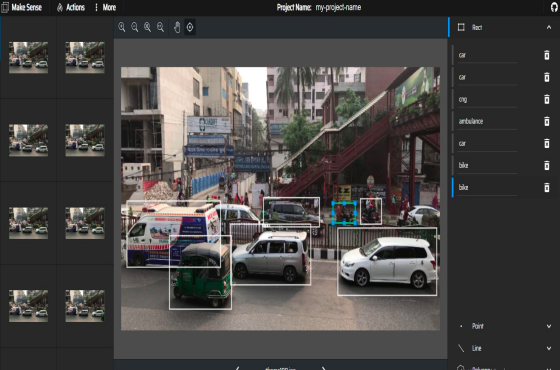The width and height of the screenshot is (560, 370).
Task: Open the highlighted last bike label dropdown
Action: 488,188
